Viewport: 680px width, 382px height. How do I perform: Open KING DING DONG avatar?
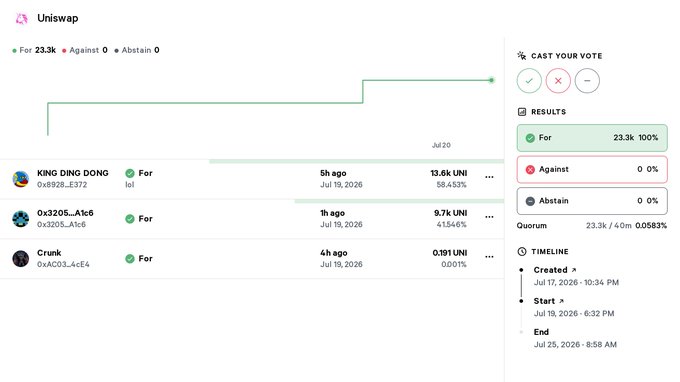click(x=20, y=179)
